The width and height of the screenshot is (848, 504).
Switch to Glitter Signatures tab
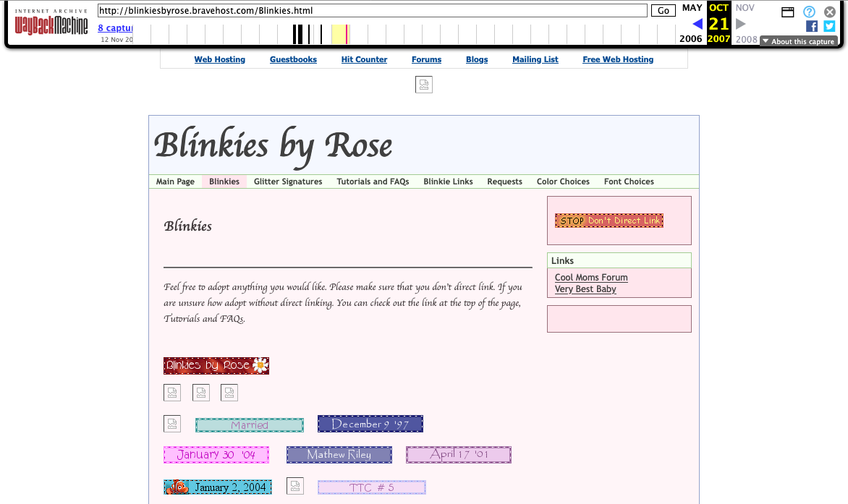tap(288, 181)
